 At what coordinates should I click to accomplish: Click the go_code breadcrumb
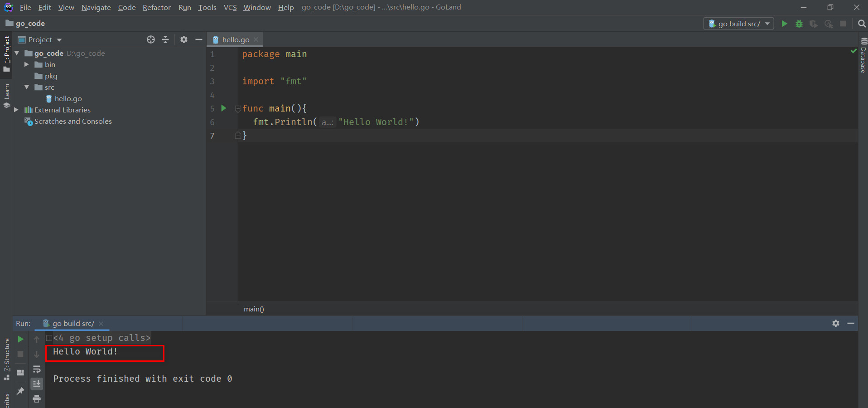(25, 23)
